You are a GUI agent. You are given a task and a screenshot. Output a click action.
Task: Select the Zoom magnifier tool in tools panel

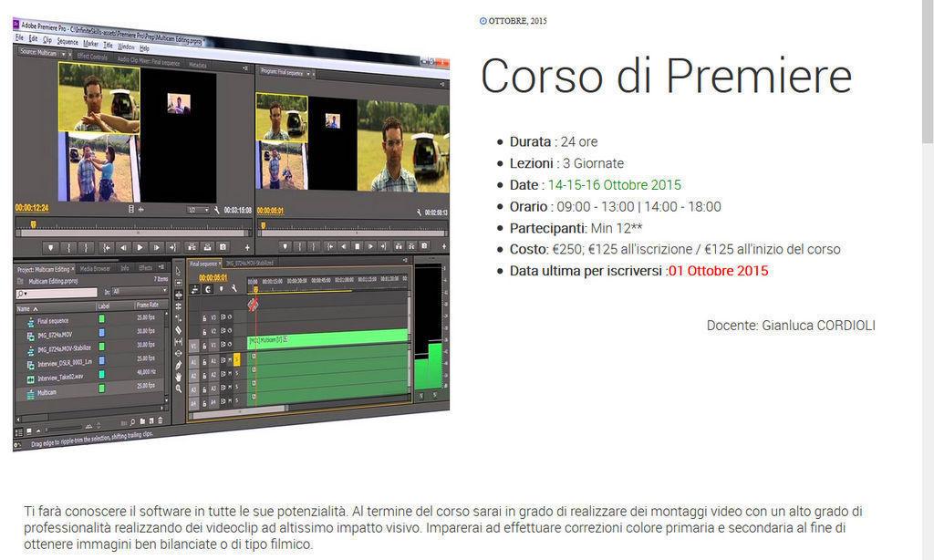click(x=178, y=389)
